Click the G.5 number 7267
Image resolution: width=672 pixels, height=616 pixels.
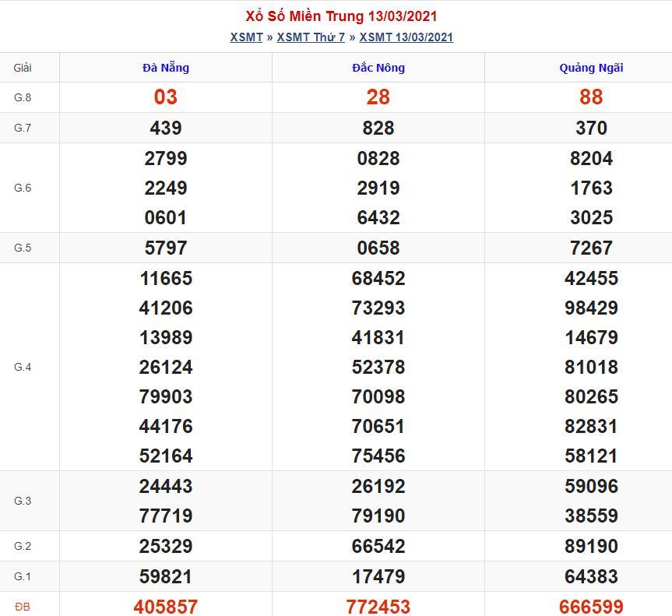(x=591, y=248)
